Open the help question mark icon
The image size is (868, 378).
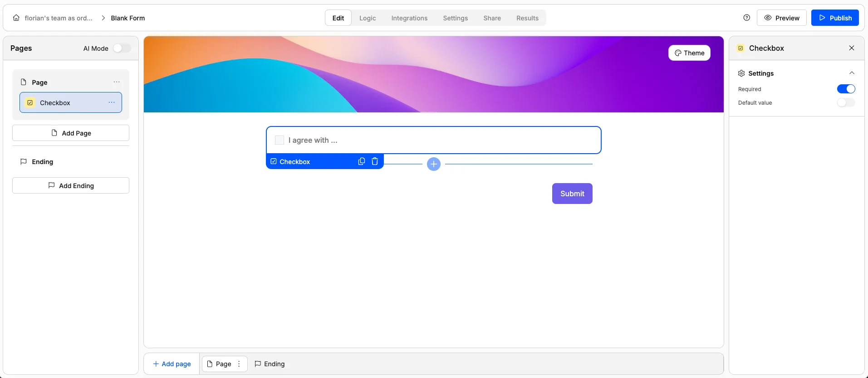[x=747, y=18]
